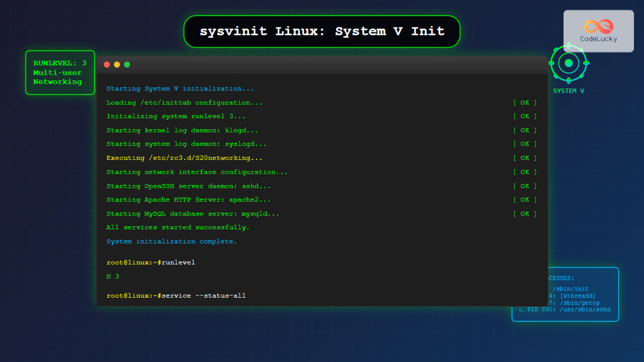644x362 pixels.
Task: Click the runlevel command prompt line
Action: [x=150, y=262]
